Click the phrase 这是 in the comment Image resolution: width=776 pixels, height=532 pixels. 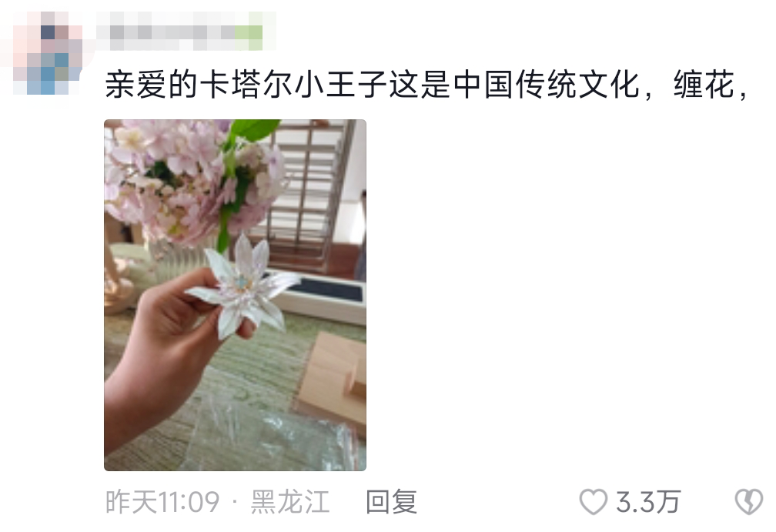pos(420,85)
